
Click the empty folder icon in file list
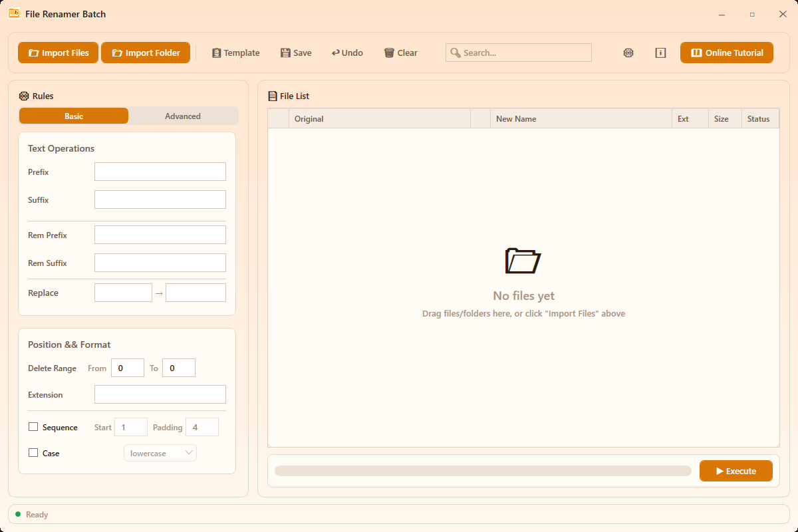point(523,261)
